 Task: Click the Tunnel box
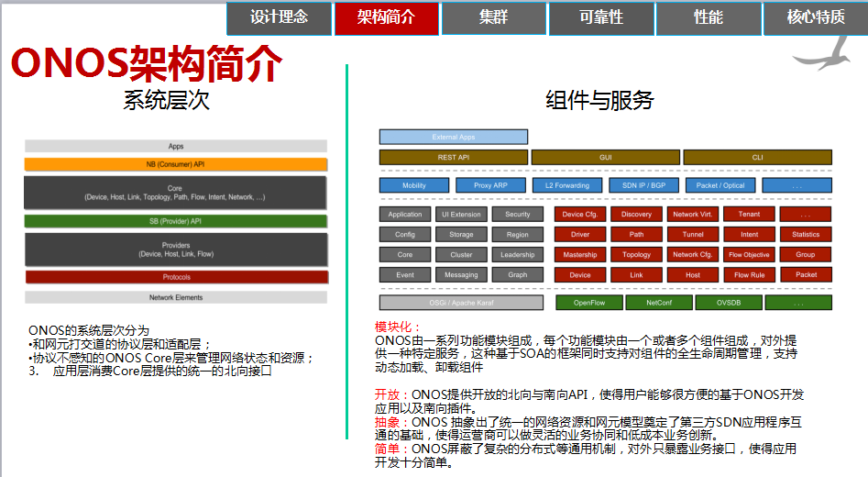coord(693,235)
